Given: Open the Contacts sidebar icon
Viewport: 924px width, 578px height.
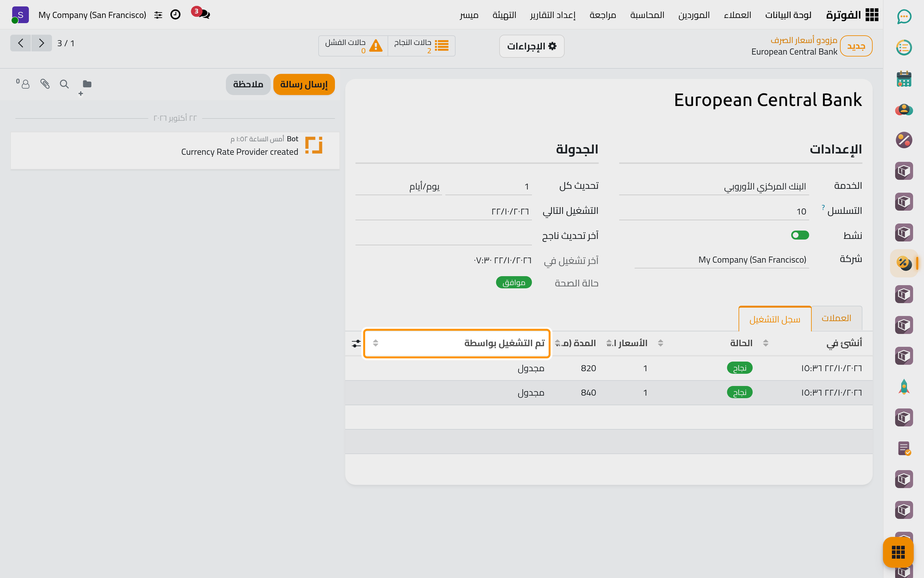Looking at the screenshot, I should click(x=904, y=109).
